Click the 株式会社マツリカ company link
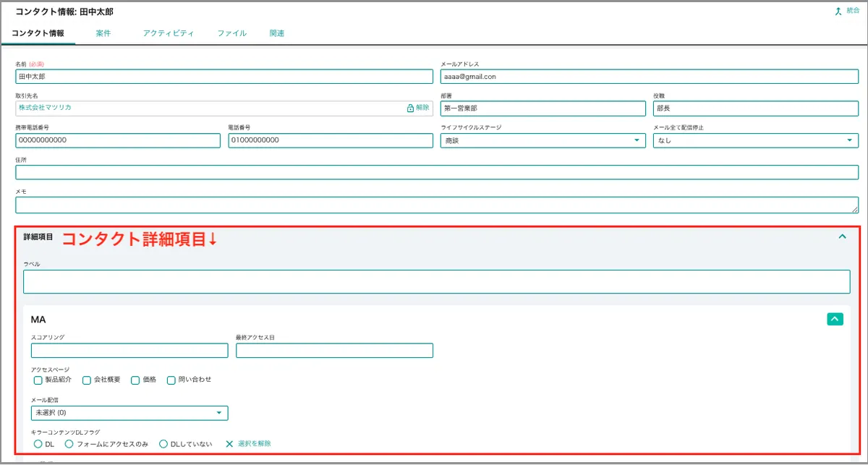 tap(45, 108)
